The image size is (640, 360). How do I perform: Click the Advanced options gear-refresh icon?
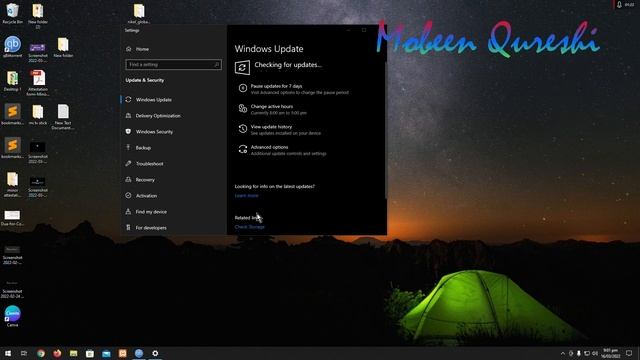(x=243, y=149)
